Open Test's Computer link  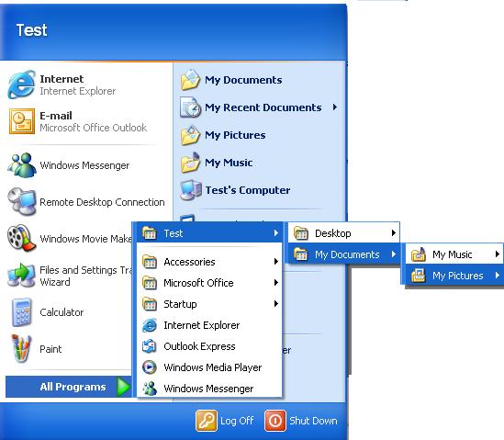tap(248, 190)
